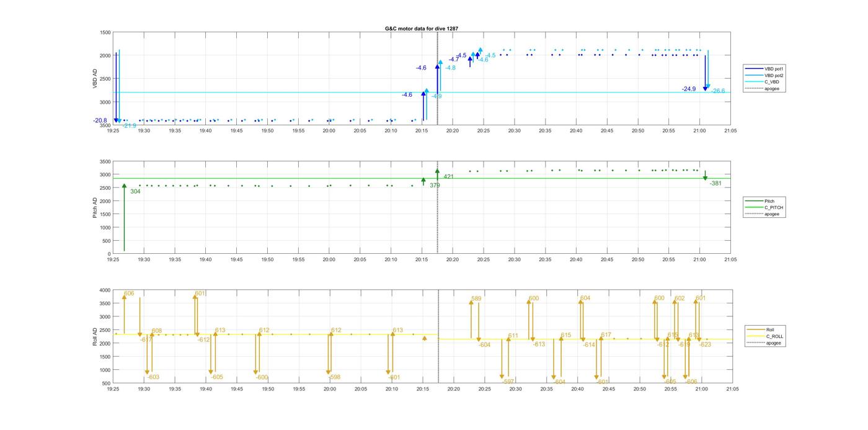The width and height of the screenshot is (868, 430).
Task: Click the 'VBD AD' y-axis label
Action: (x=95, y=78)
